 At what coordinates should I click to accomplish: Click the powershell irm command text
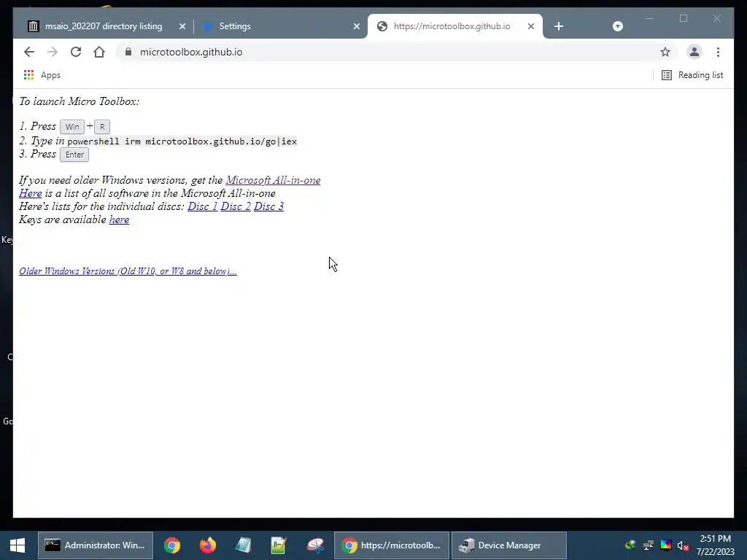point(182,141)
